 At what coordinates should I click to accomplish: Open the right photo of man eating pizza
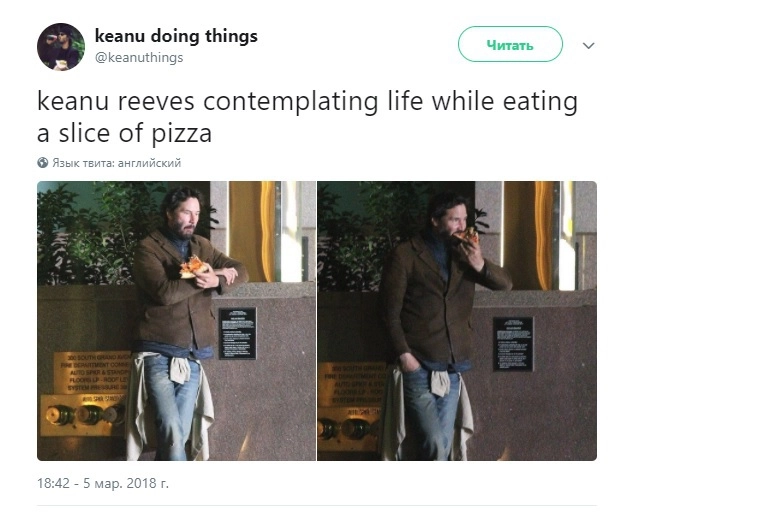pos(457,320)
